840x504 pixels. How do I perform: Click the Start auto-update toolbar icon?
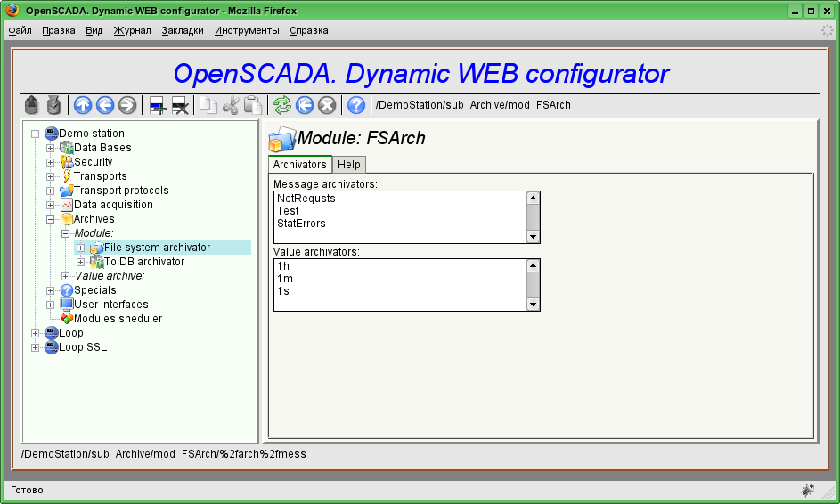(305, 105)
